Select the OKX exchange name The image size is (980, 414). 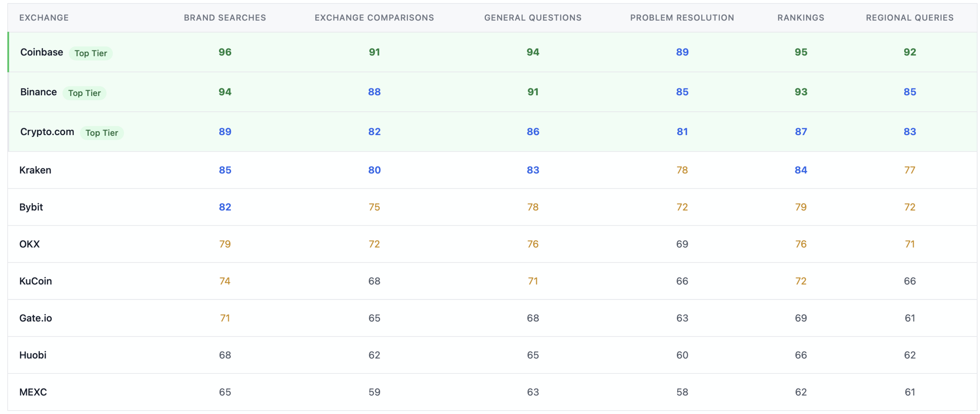pos(29,244)
